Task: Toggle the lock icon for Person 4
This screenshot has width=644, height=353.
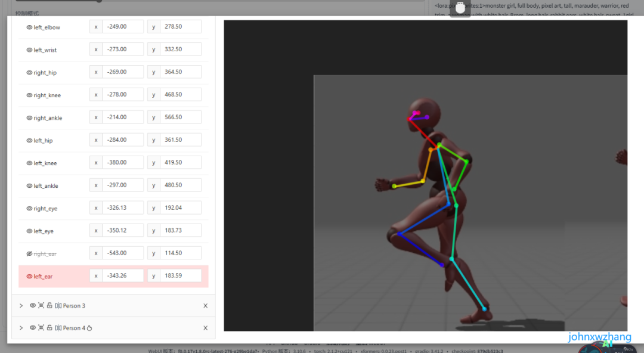Action: (x=49, y=327)
